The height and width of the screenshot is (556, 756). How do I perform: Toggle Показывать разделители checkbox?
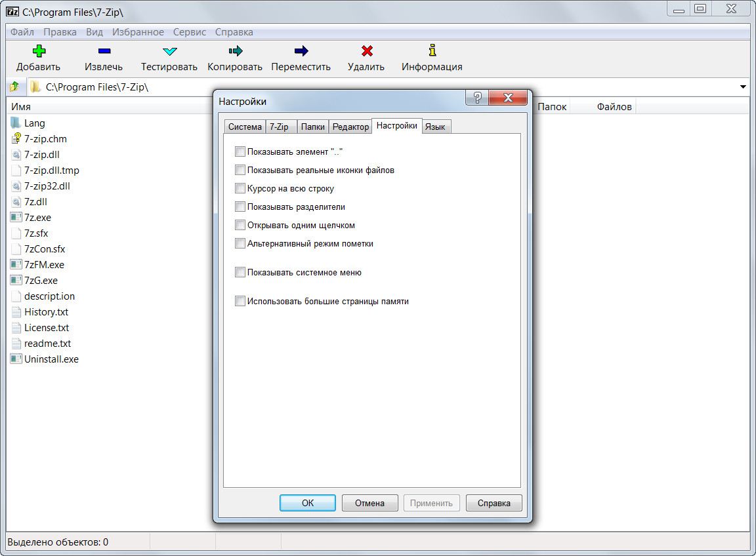pyautogui.click(x=240, y=207)
